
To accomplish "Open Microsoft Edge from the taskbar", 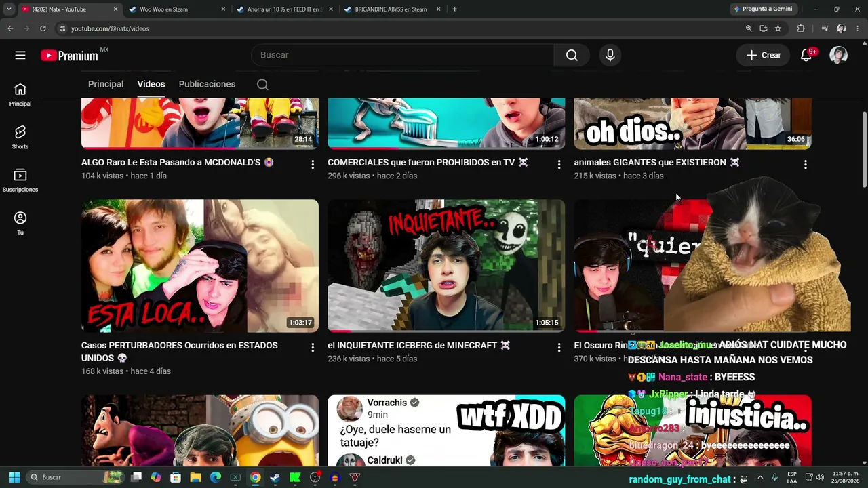I will coord(216,477).
